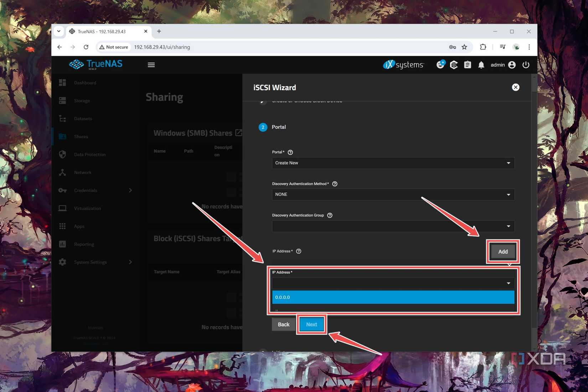This screenshot has height=392, width=588.
Task: Open Storage in sidebar
Action: click(x=82, y=101)
